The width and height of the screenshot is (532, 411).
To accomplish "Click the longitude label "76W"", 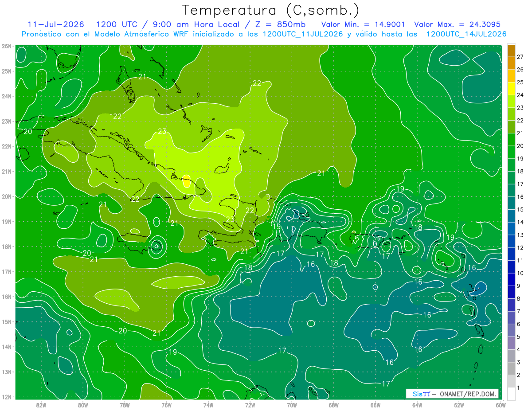I will pyautogui.click(x=166, y=405).
